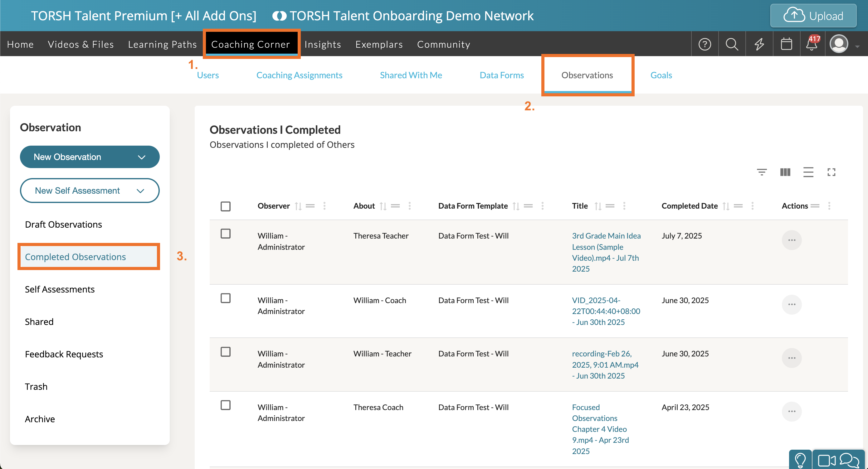This screenshot has height=469, width=868.
Task: Switch to the Data Forms tab
Action: pos(501,75)
